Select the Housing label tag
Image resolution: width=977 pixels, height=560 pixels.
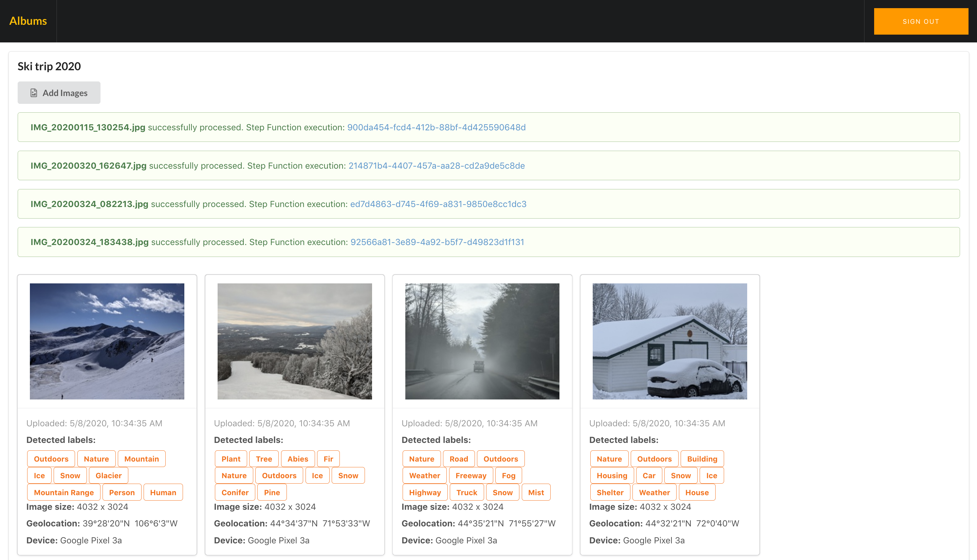click(612, 475)
